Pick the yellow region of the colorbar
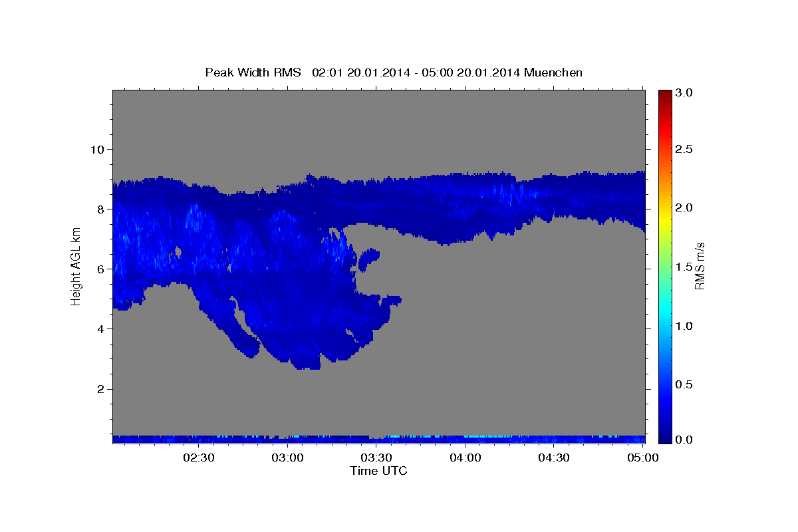798x532 pixels. tap(665, 219)
